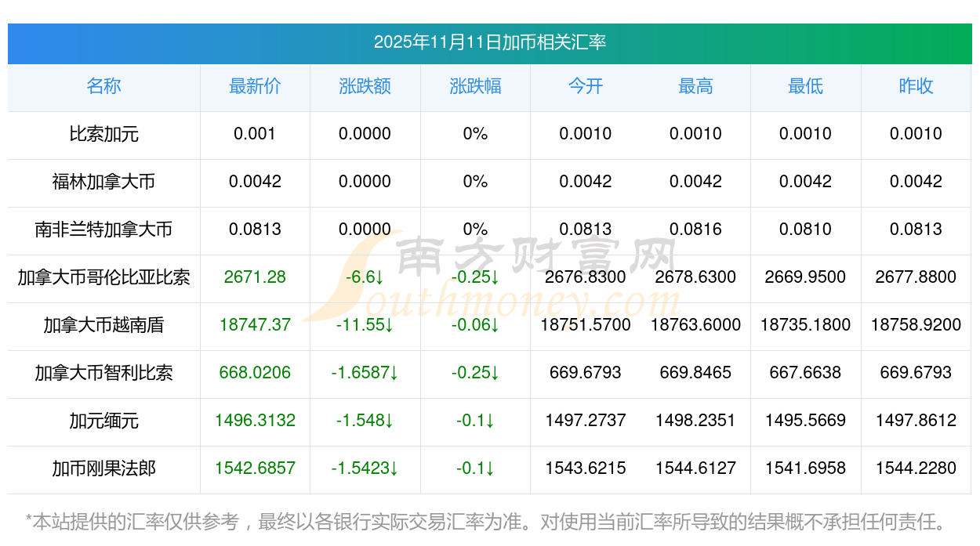Click high value 2678.6300
This screenshot has height=546, width=980.
point(695,277)
